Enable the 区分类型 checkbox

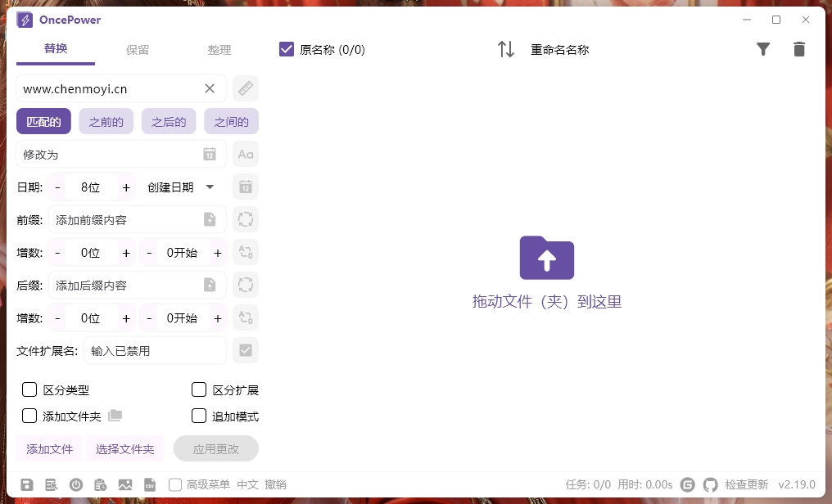click(29, 389)
